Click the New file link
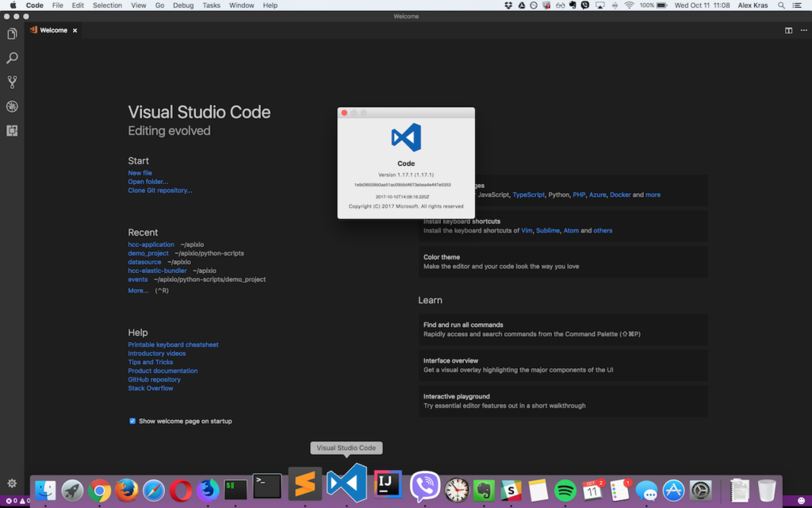812x508 pixels. tap(140, 173)
